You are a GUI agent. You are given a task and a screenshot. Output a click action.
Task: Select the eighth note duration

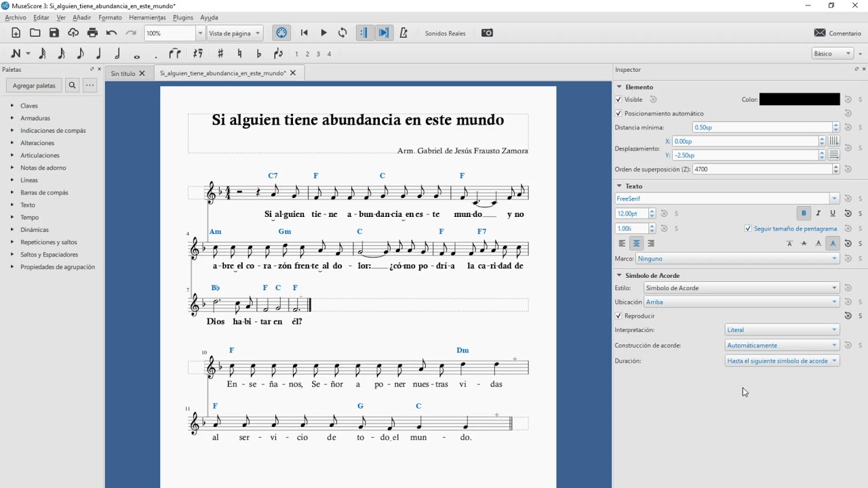pyautogui.click(x=80, y=54)
